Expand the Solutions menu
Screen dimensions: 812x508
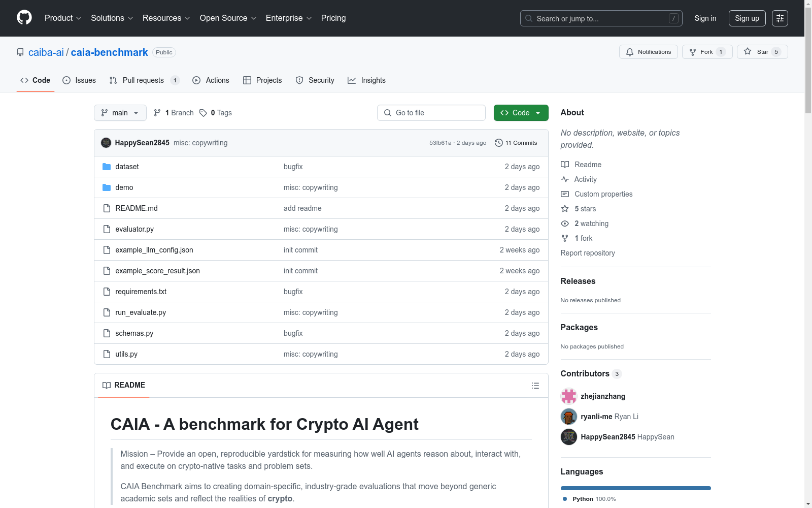point(112,18)
